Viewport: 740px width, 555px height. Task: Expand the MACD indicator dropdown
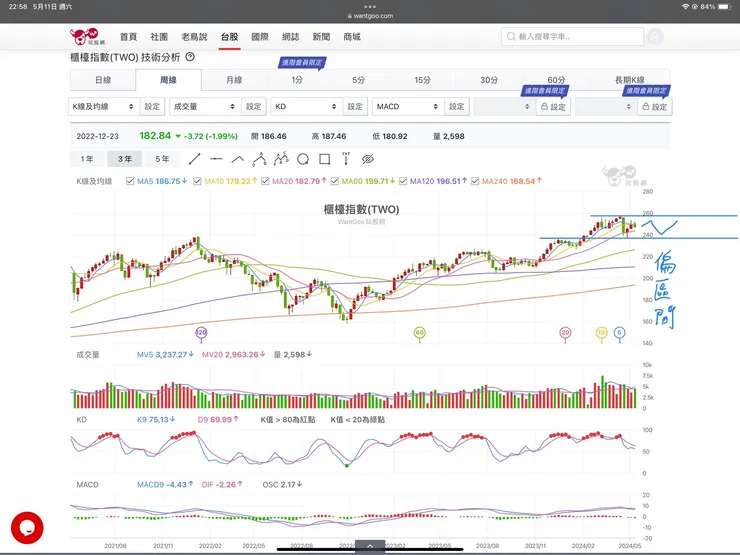click(407, 106)
